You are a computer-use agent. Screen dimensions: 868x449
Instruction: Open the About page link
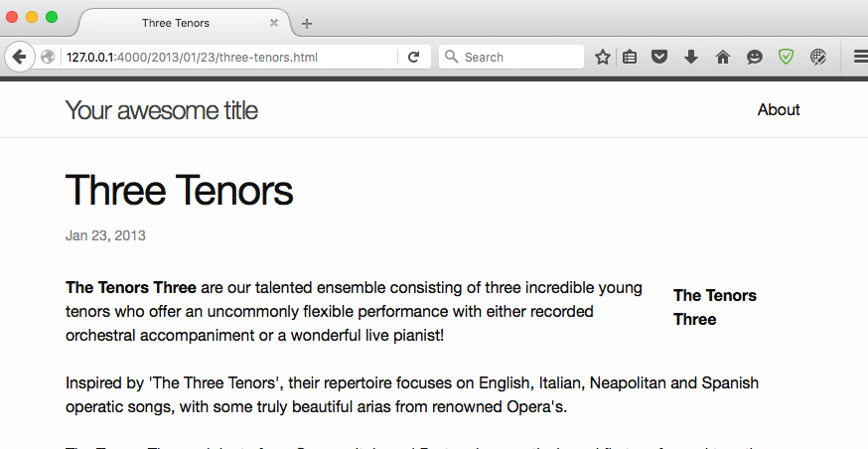pos(779,109)
